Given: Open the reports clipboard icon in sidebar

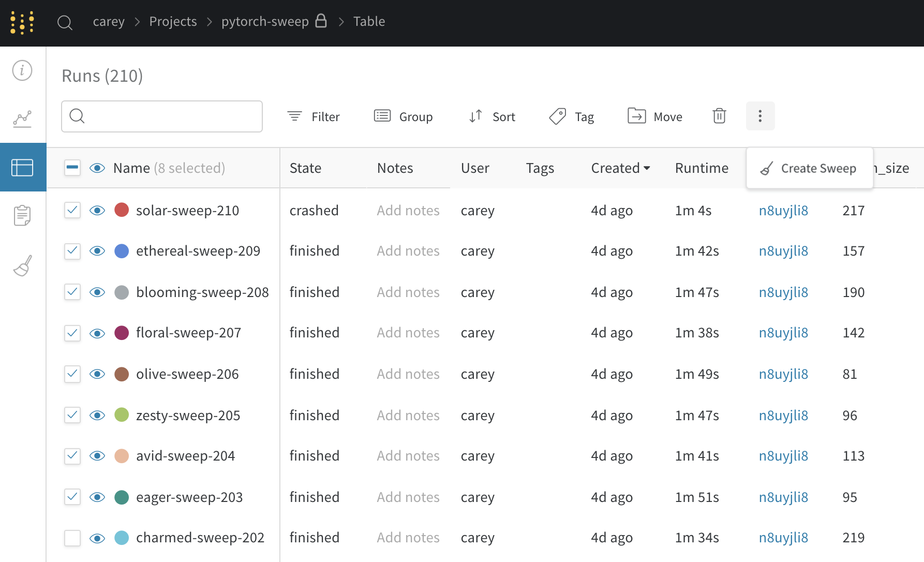Looking at the screenshot, I should [22, 215].
